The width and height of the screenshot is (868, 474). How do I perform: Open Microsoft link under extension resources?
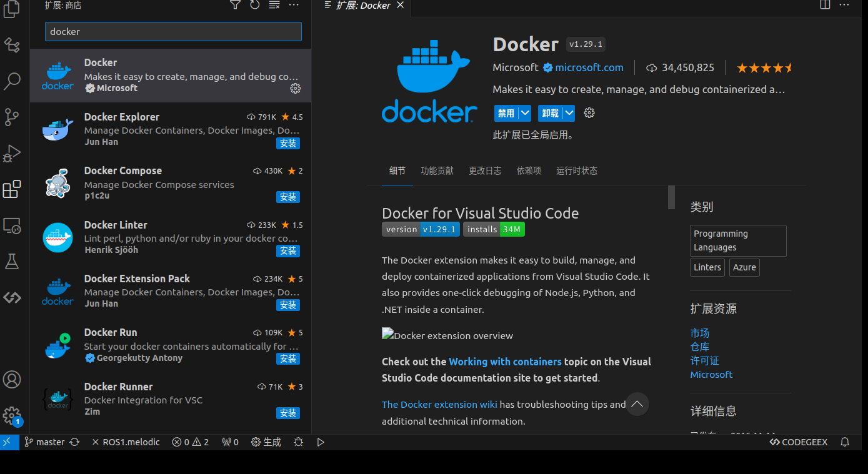click(x=711, y=374)
